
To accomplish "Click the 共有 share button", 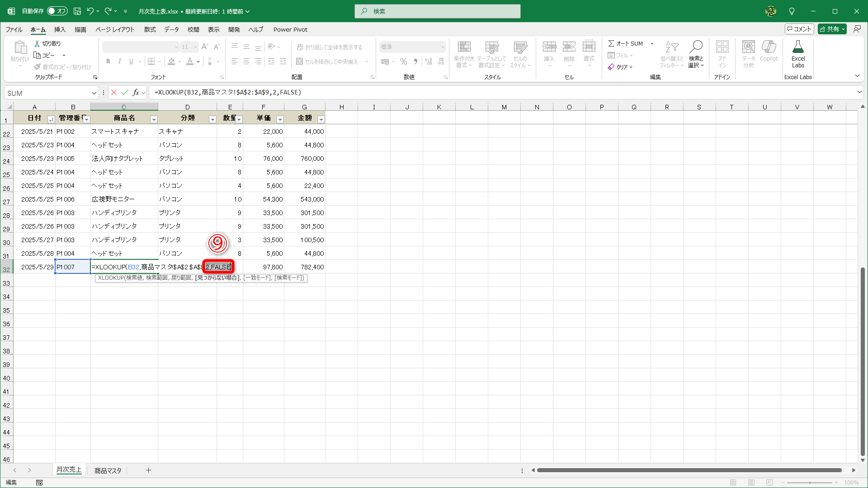I will pyautogui.click(x=832, y=29).
